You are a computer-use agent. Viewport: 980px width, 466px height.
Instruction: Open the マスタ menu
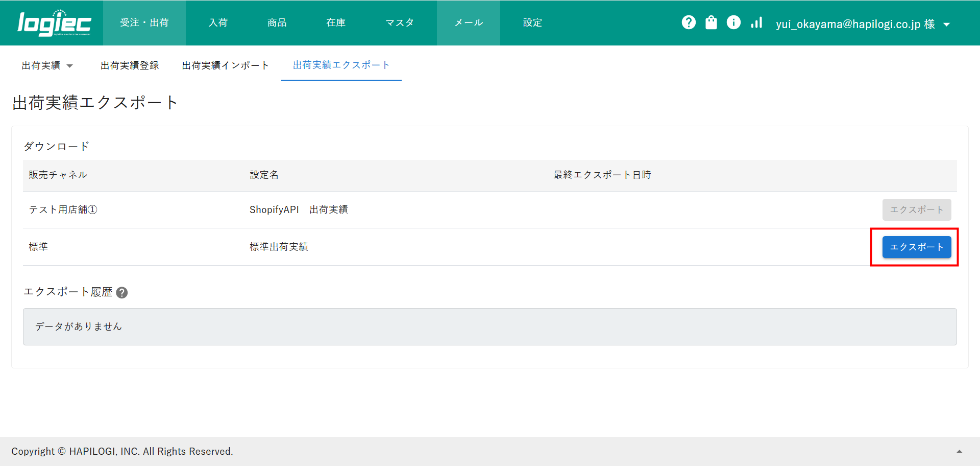(x=400, y=22)
